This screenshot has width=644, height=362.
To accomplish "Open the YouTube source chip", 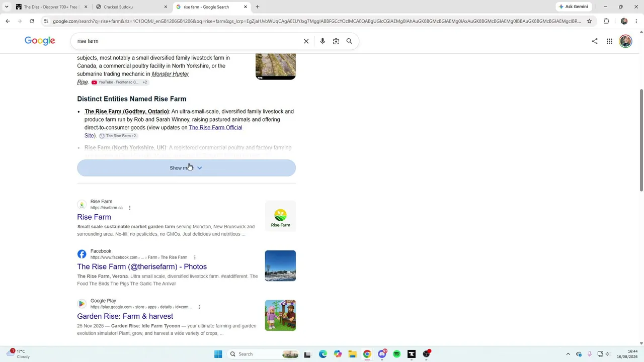I will coord(119,82).
